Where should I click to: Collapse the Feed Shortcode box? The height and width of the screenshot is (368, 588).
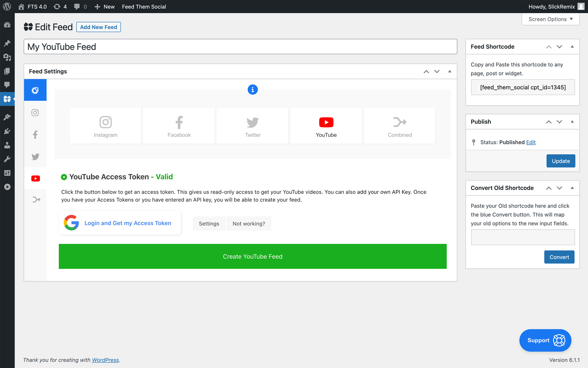click(x=572, y=46)
